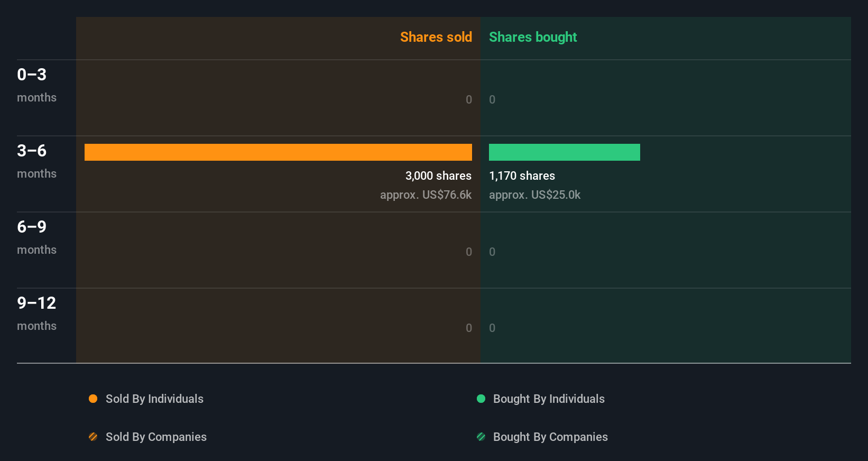Click the Shares sold column header
The height and width of the screenshot is (461, 868).
point(436,37)
